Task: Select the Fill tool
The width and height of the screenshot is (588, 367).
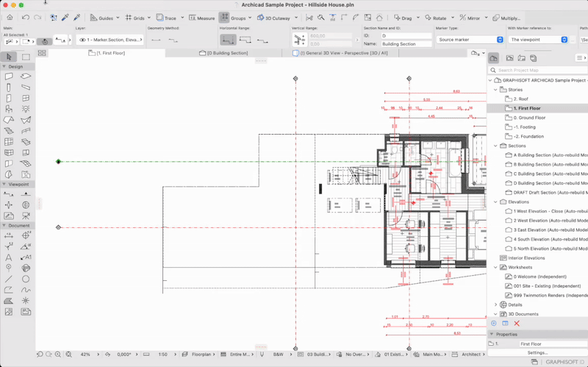Action: pos(9,301)
